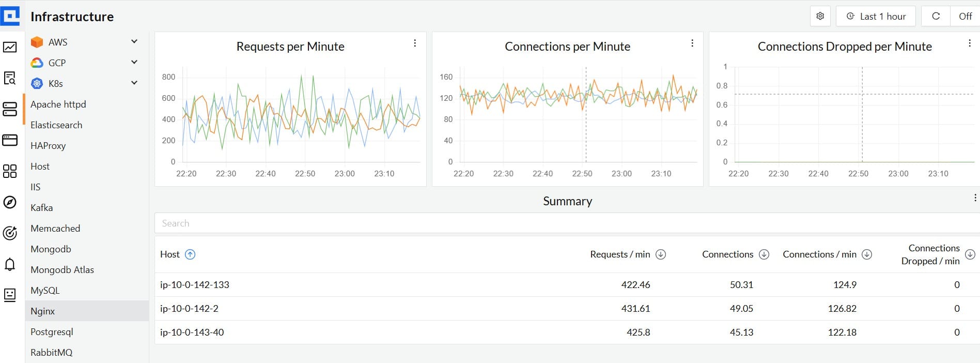Click the 431.61 requests value
Image resolution: width=980 pixels, height=363 pixels.
tap(635, 308)
